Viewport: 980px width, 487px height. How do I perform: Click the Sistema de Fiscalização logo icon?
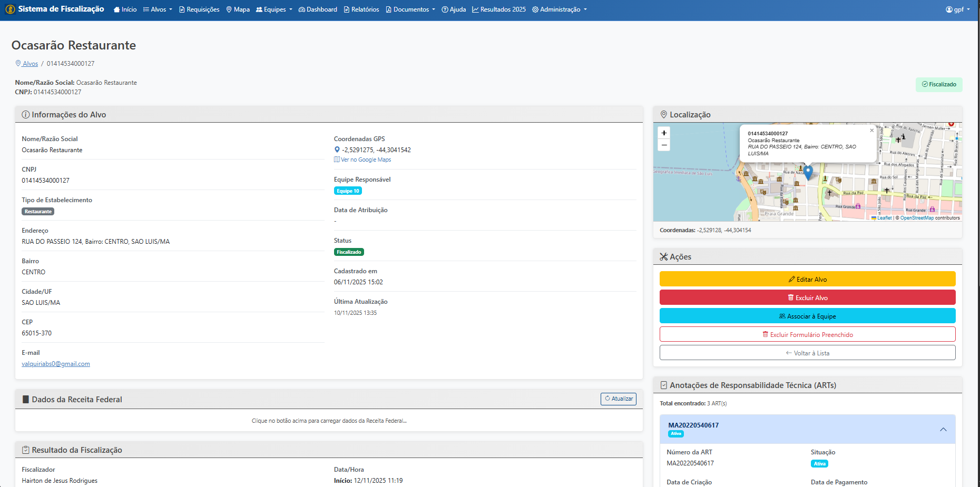10,9
